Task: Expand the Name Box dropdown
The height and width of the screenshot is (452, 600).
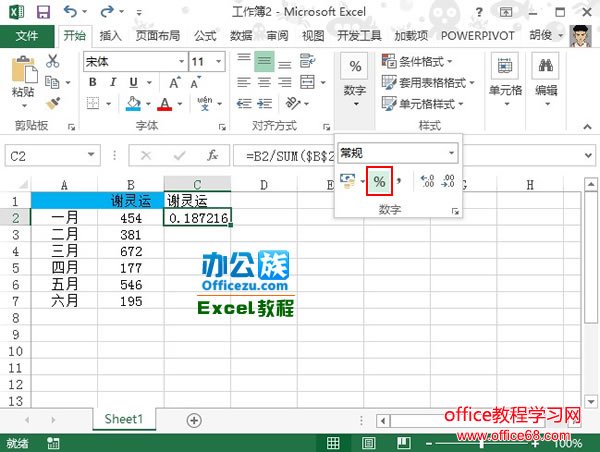Action: tap(91, 155)
